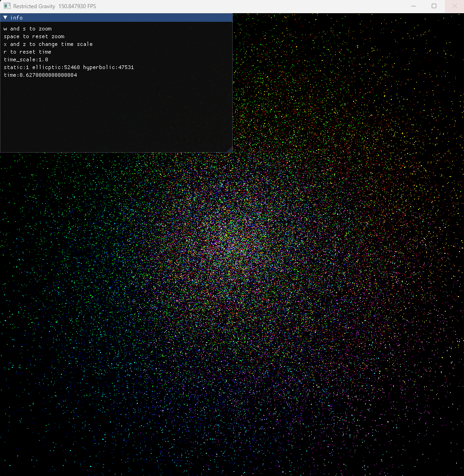
Task: Click the 'time:0.6270000000000004' readout
Action: pyautogui.click(x=40, y=75)
